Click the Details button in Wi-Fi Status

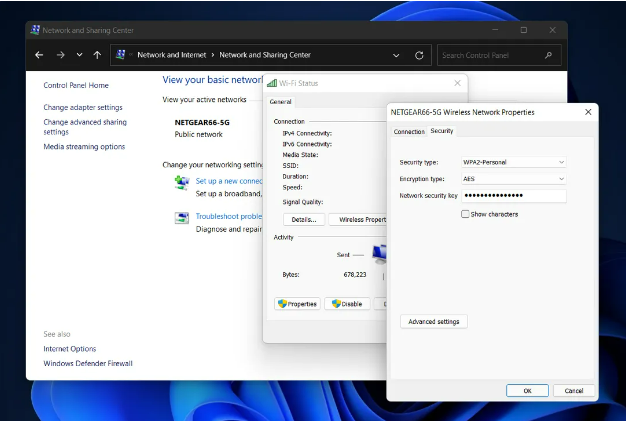click(303, 219)
